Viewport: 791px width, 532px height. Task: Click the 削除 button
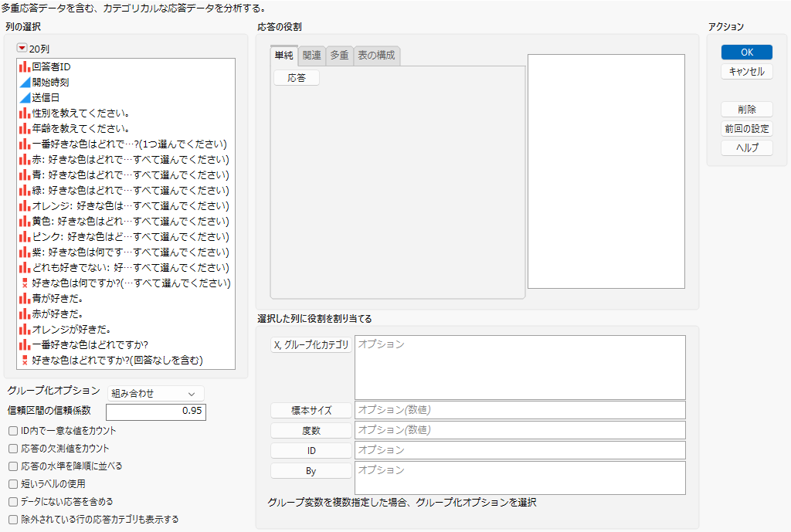(747, 110)
